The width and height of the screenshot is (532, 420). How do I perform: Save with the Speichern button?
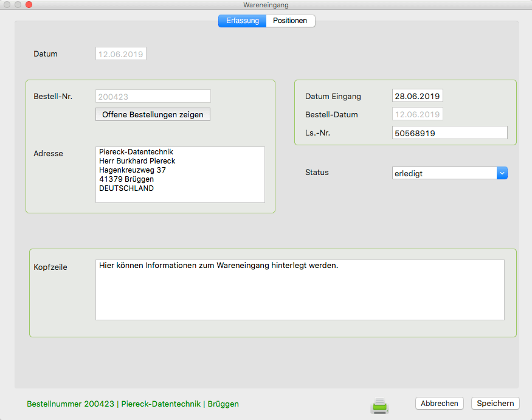click(x=496, y=404)
